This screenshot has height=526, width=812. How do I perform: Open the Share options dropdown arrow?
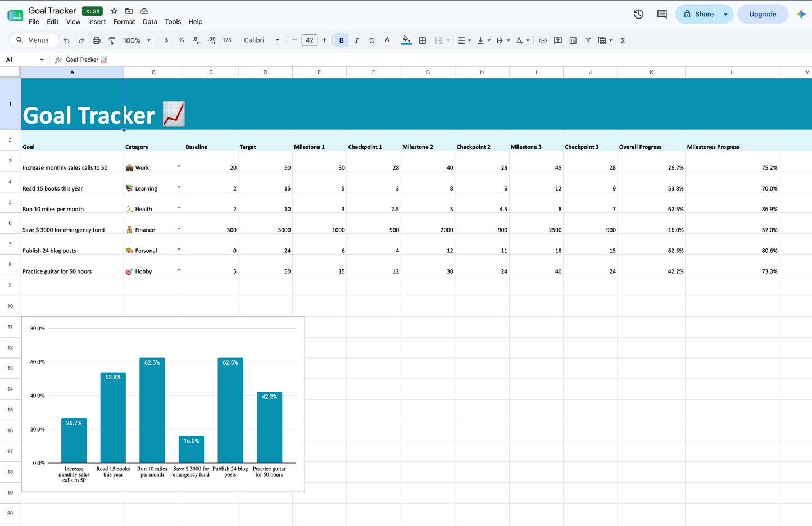(x=726, y=14)
